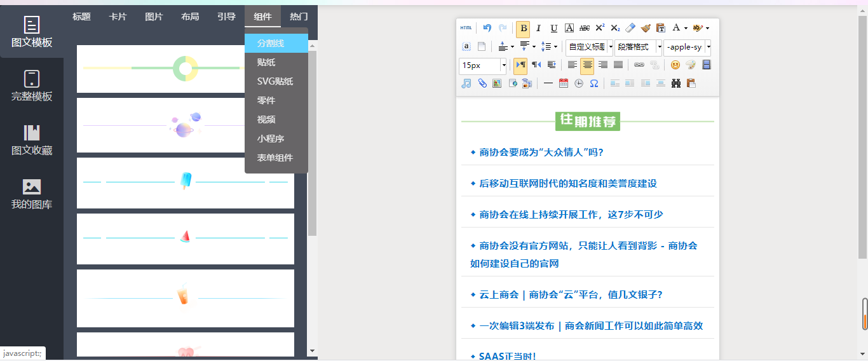Open the HTML source view
This screenshot has height=361, width=868.
click(x=466, y=28)
